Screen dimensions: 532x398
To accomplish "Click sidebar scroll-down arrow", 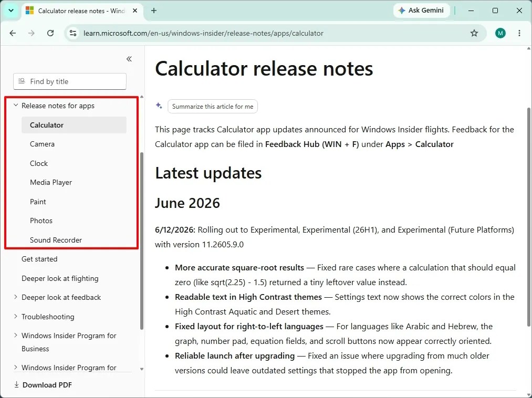I will (142, 369).
